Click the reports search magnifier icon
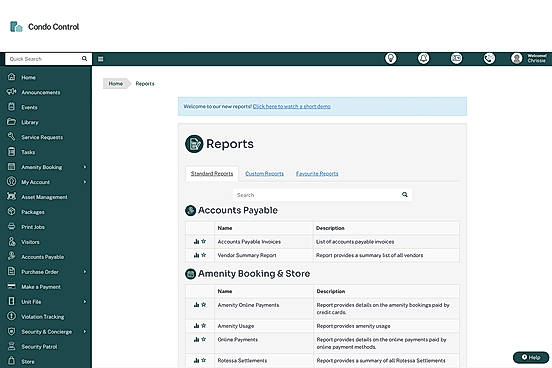Screen dimensions: 552x368 (x=405, y=194)
